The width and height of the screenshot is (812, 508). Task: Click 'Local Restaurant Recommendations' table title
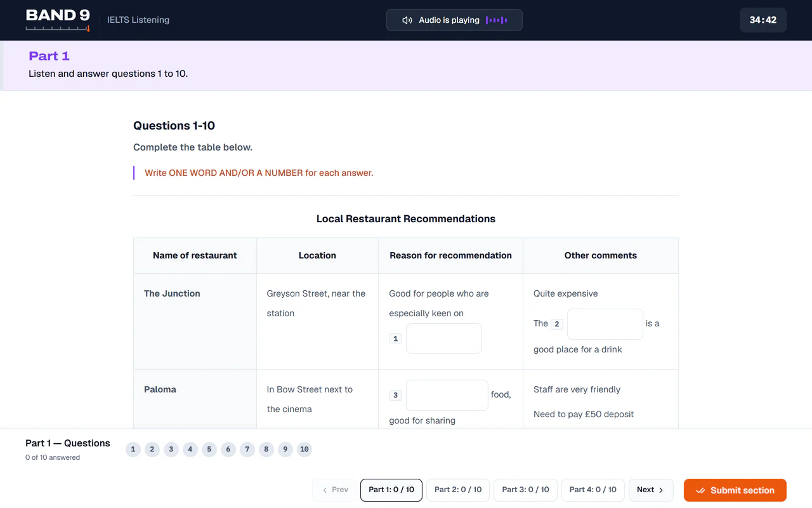[x=406, y=219]
